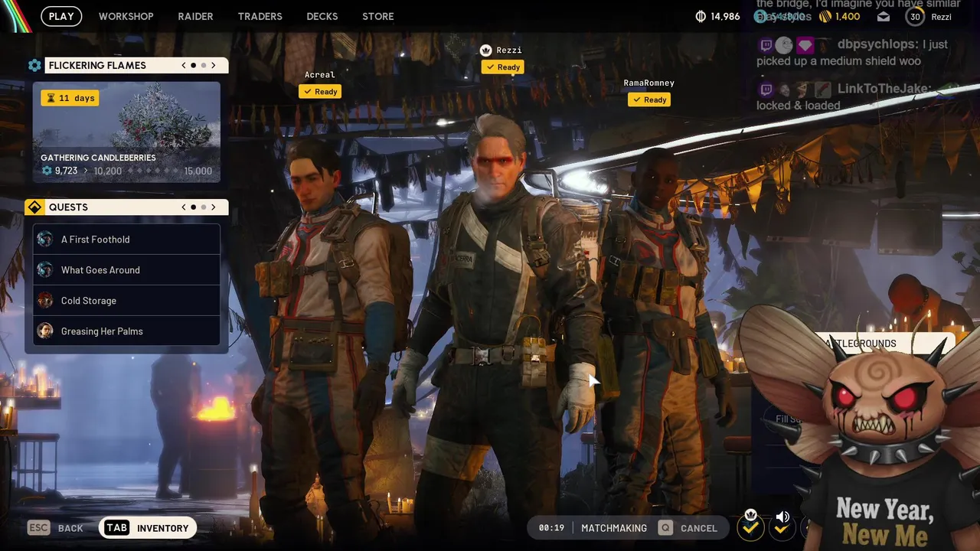Click portrait icon beside Cold Storage
Image resolution: width=980 pixels, height=551 pixels.
(x=45, y=300)
